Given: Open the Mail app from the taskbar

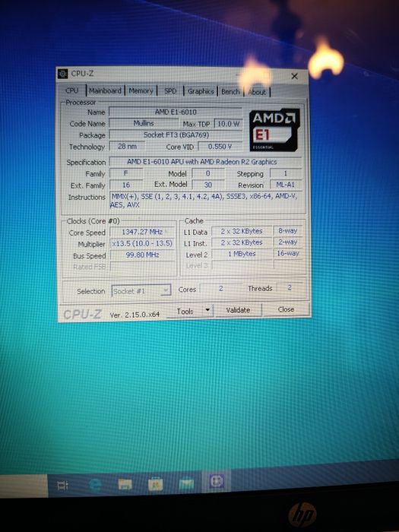Looking at the screenshot, I should click(x=186, y=483).
